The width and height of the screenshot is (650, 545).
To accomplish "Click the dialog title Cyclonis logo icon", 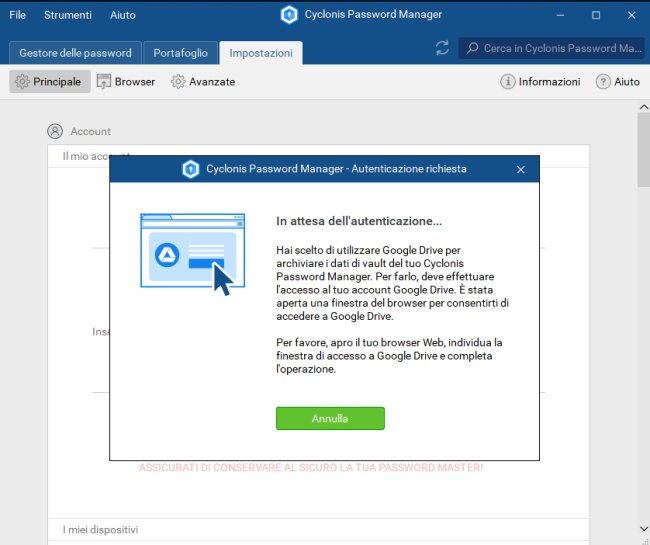I will (x=191, y=169).
